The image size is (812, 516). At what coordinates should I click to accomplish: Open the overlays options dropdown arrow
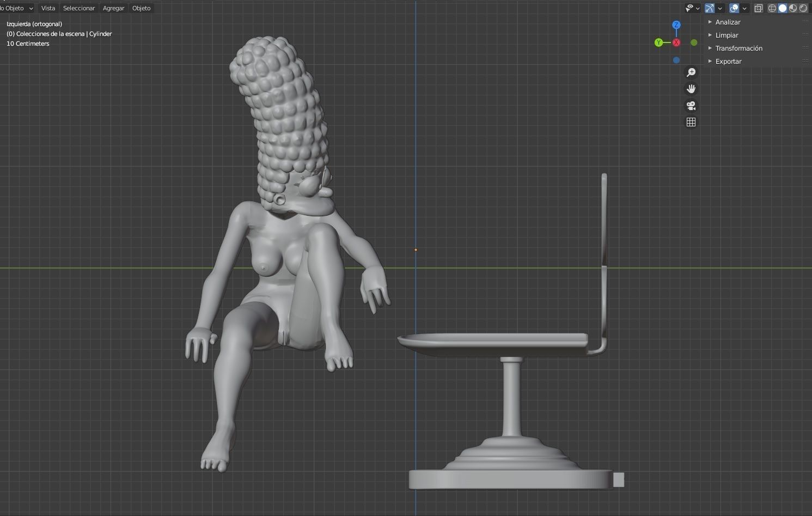744,8
